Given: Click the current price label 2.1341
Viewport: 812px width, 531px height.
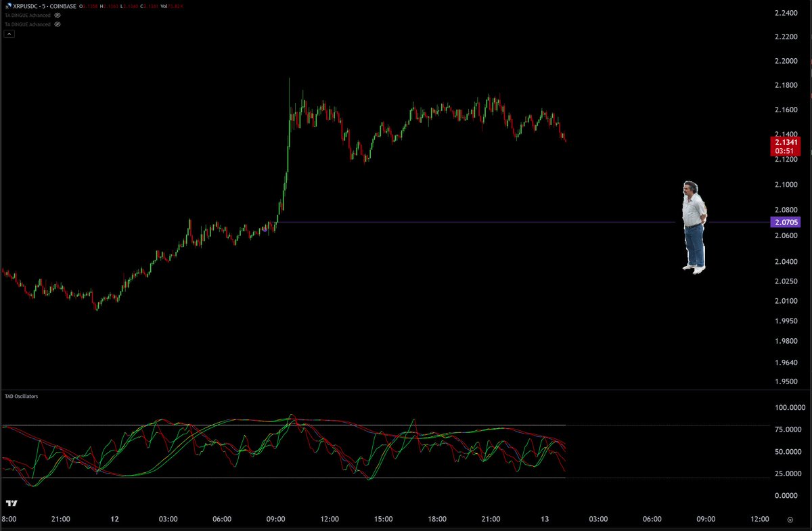Looking at the screenshot, I should [x=787, y=143].
